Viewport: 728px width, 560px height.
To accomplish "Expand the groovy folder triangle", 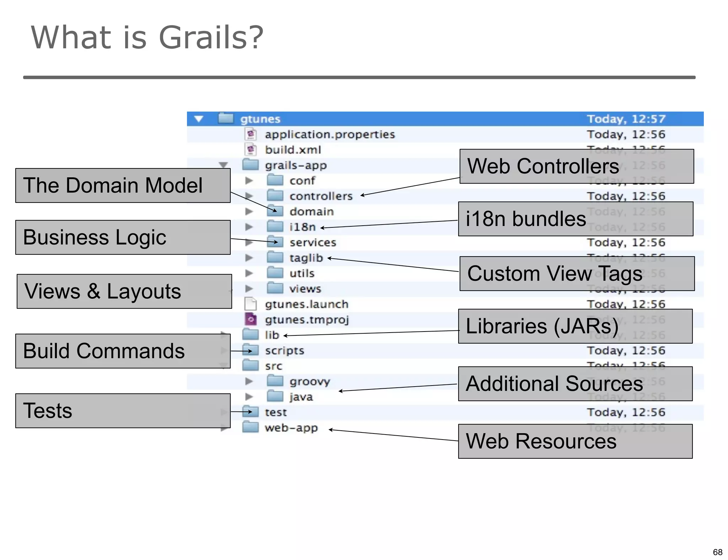I will click(249, 381).
